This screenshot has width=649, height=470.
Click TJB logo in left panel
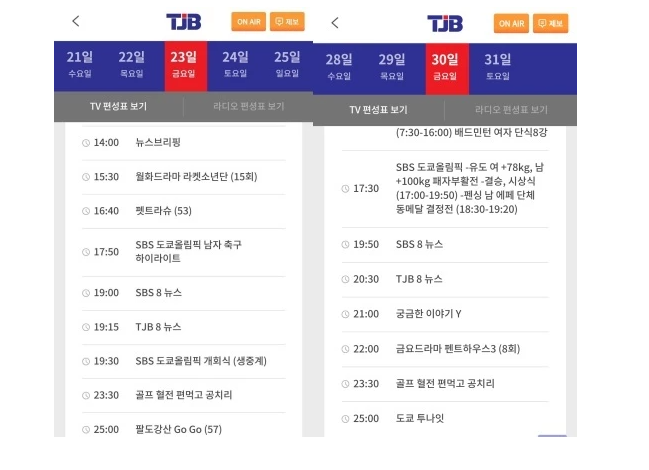(x=184, y=21)
